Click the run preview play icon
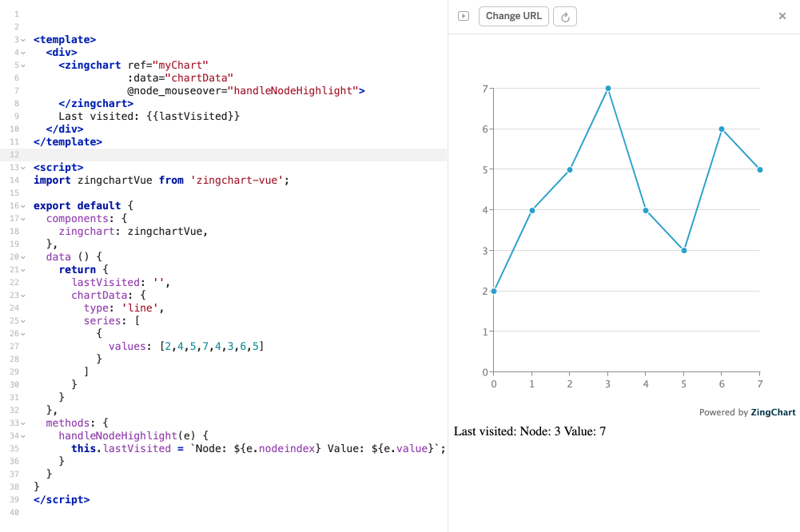The height and width of the screenshot is (532, 800). point(463,15)
